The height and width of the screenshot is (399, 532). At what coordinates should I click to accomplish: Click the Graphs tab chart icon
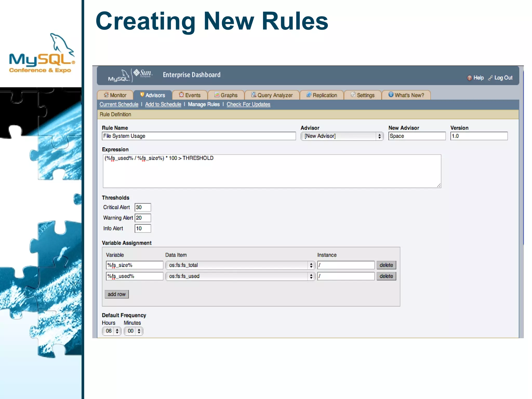[x=217, y=95]
